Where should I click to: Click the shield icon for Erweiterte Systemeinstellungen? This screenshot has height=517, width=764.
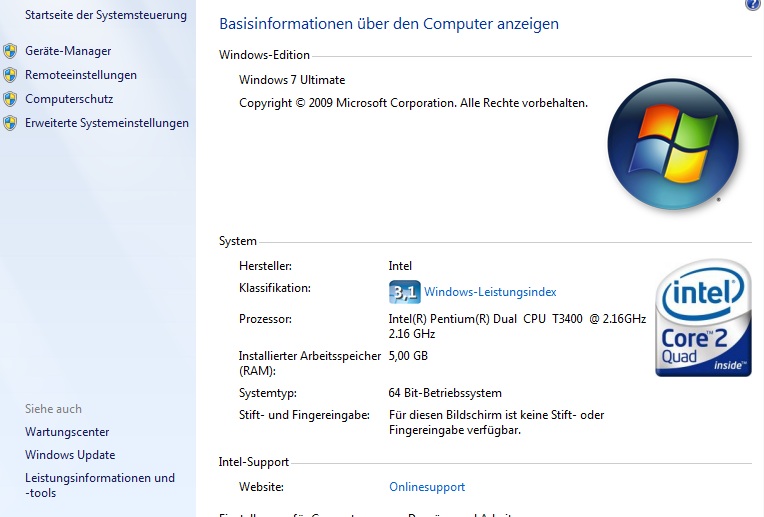point(10,123)
